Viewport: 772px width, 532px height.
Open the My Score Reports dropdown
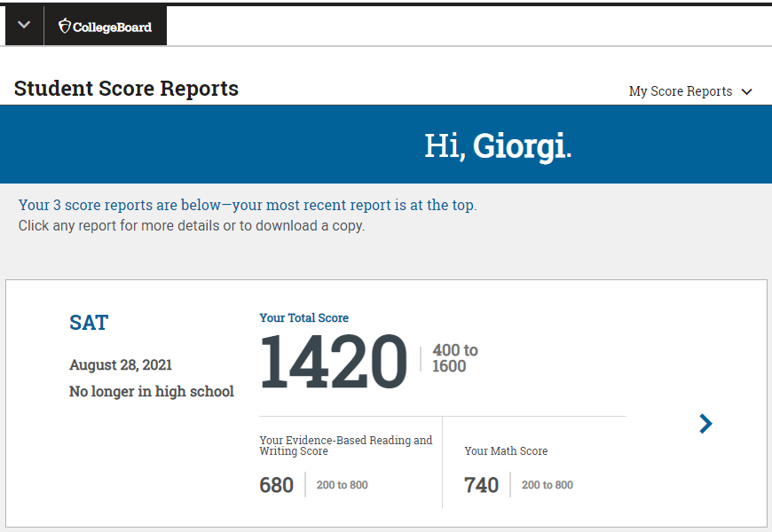(x=681, y=91)
